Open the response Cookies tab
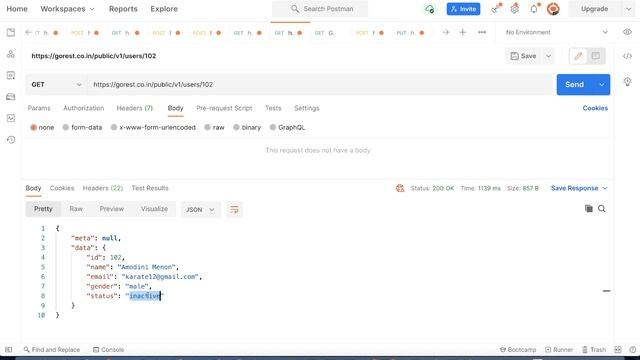 (x=62, y=188)
